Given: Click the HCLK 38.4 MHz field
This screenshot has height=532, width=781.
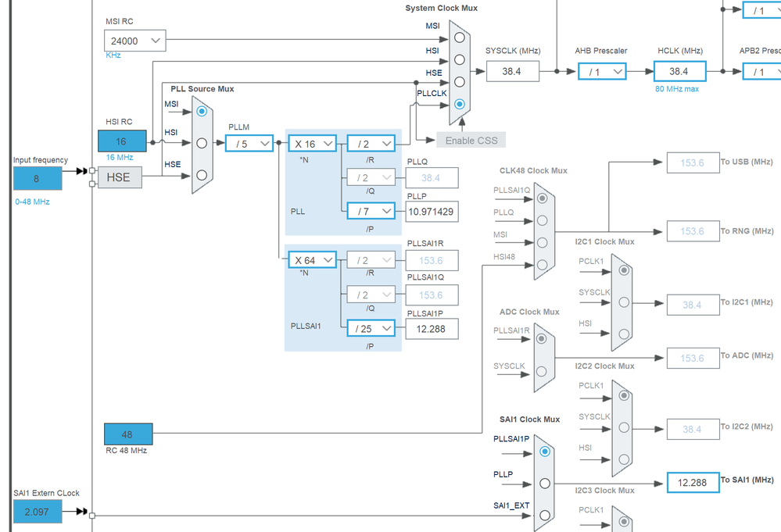Looking at the screenshot, I should tap(679, 71).
